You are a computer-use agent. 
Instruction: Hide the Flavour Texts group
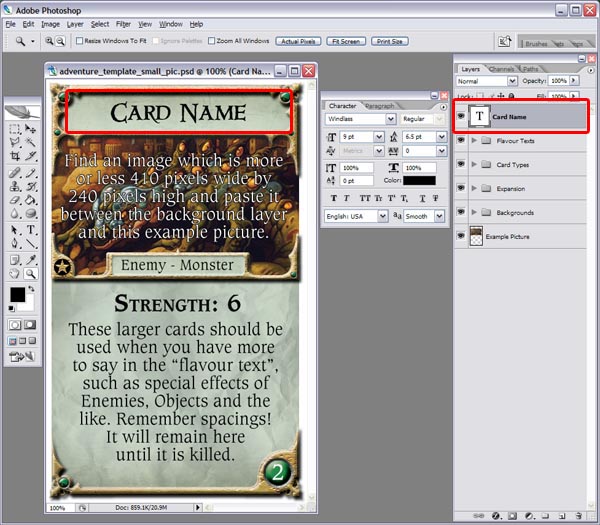(x=461, y=140)
